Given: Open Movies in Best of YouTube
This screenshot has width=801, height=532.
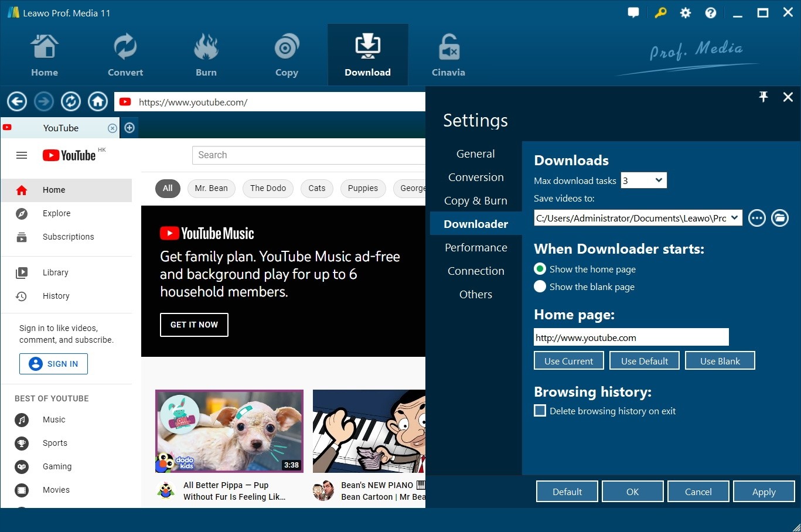Looking at the screenshot, I should point(66,490).
